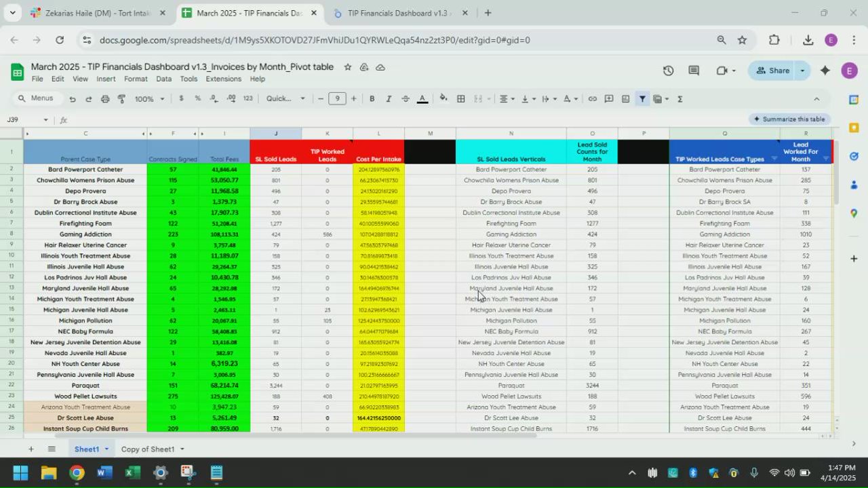Open the text wrapping dropdown

click(x=548, y=98)
